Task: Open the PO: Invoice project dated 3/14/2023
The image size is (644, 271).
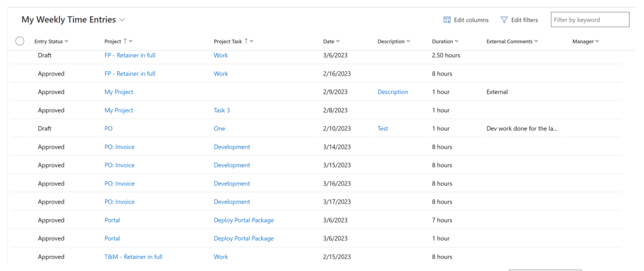Action: click(120, 147)
